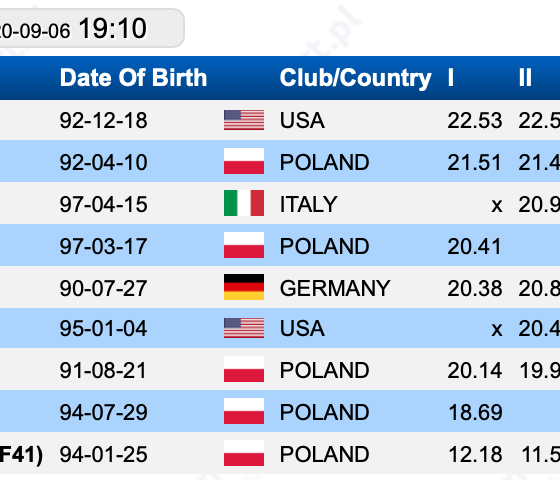Viewport: 560px width, 480px height.
Task: Select the attempt I column header
Action: pyautogui.click(x=451, y=78)
